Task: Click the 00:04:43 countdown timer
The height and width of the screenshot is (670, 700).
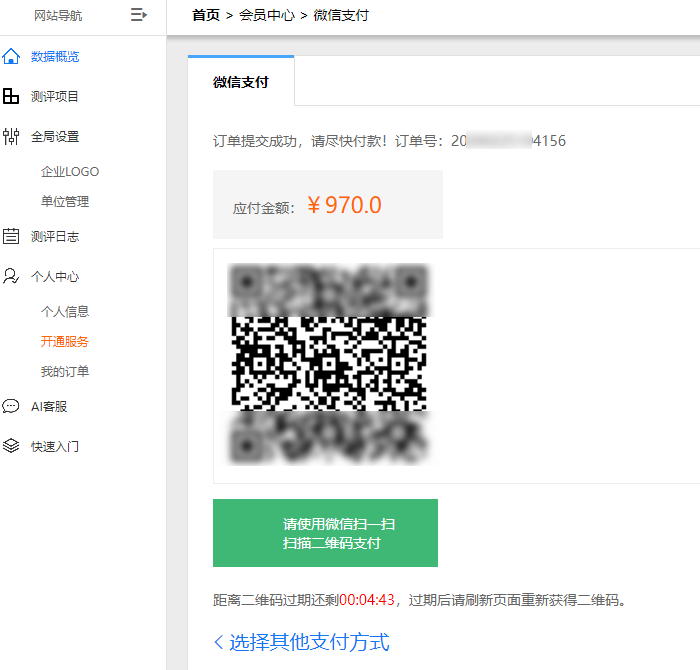Action: (x=367, y=599)
